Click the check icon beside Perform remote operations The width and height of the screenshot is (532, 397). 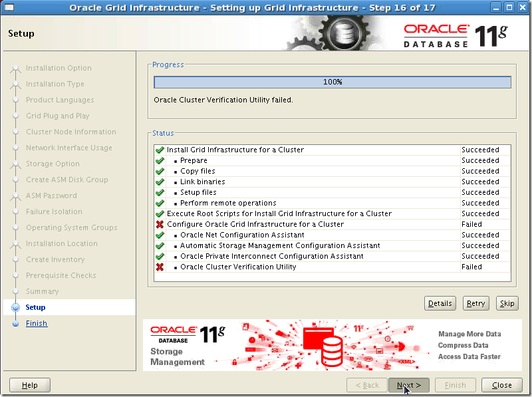pyautogui.click(x=160, y=203)
